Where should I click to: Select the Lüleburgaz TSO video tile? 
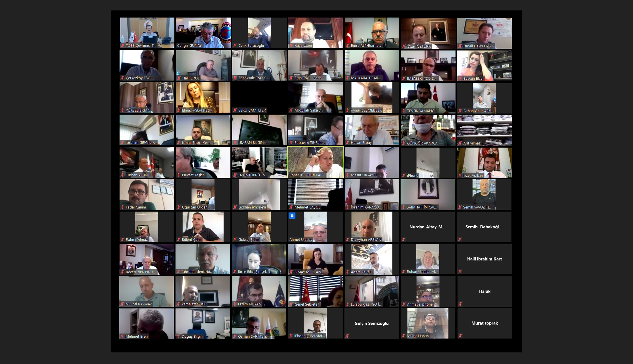372,292
